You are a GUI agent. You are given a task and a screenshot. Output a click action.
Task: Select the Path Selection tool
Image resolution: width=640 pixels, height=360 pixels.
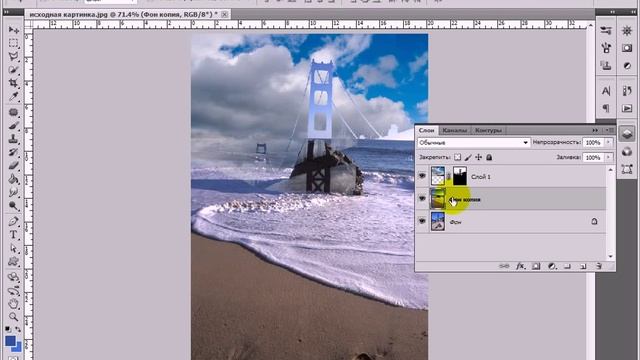[x=13, y=248]
